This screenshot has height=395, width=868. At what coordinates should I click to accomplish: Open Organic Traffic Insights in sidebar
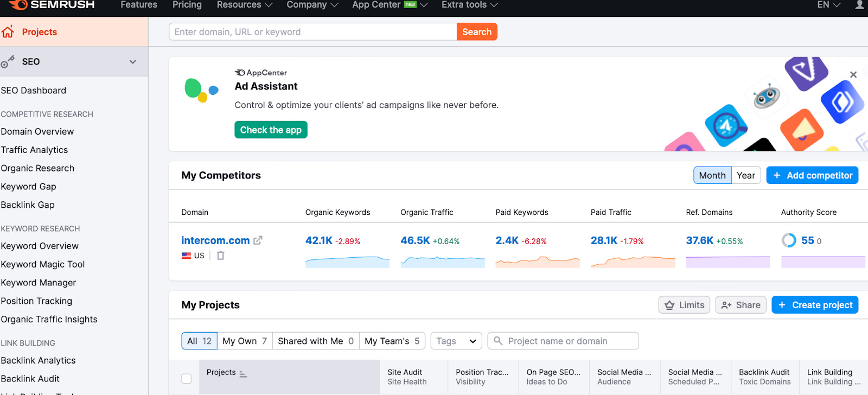49,320
